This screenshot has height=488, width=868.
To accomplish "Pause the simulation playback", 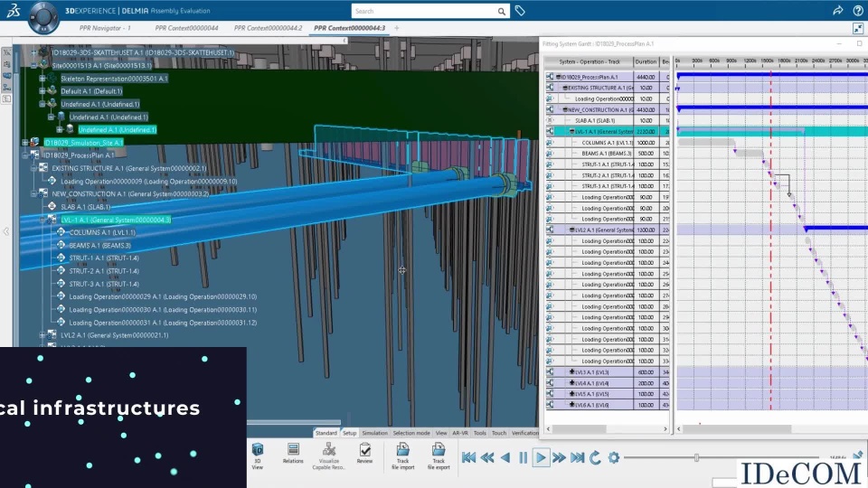I will point(523,458).
